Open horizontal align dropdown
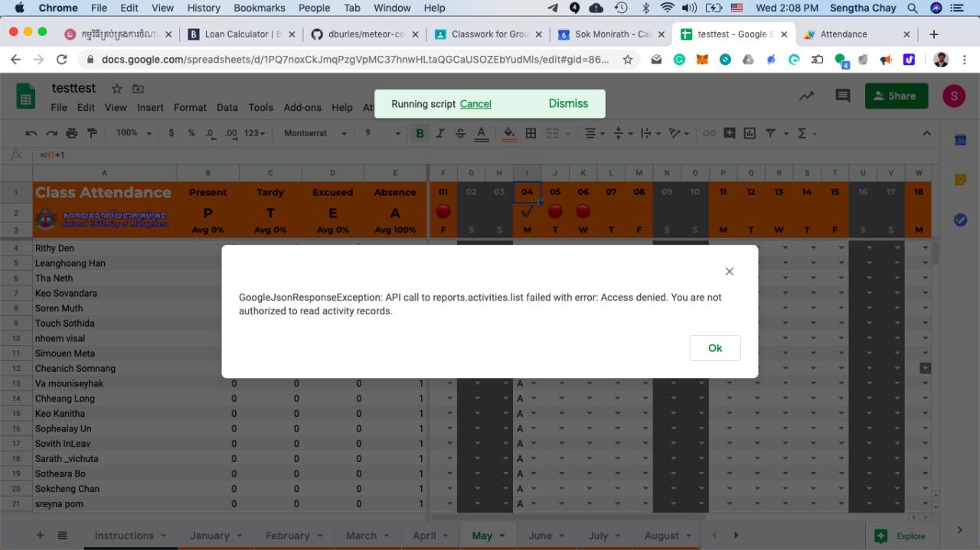 pos(595,133)
